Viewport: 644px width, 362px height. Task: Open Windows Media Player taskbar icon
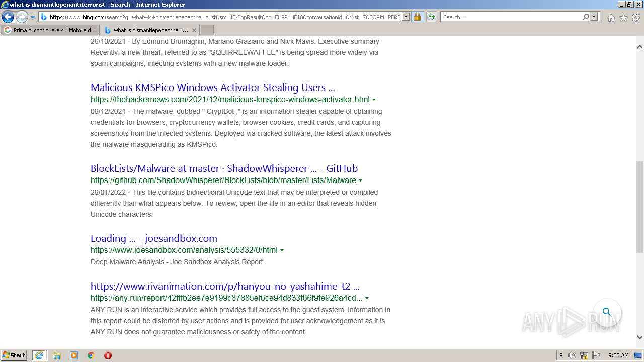click(74, 355)
